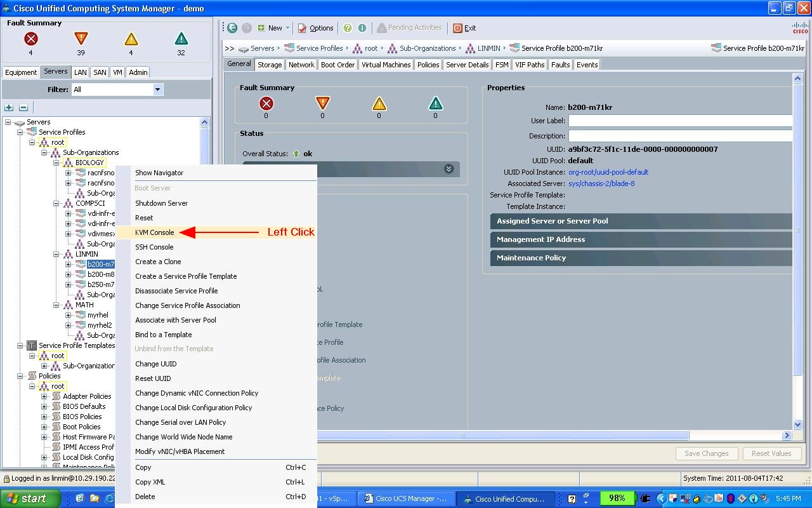The width and height of the screenshot is (812, 508).
Task: Open the sys/chassis-2/blade-8 link
Action: (601, 184)
